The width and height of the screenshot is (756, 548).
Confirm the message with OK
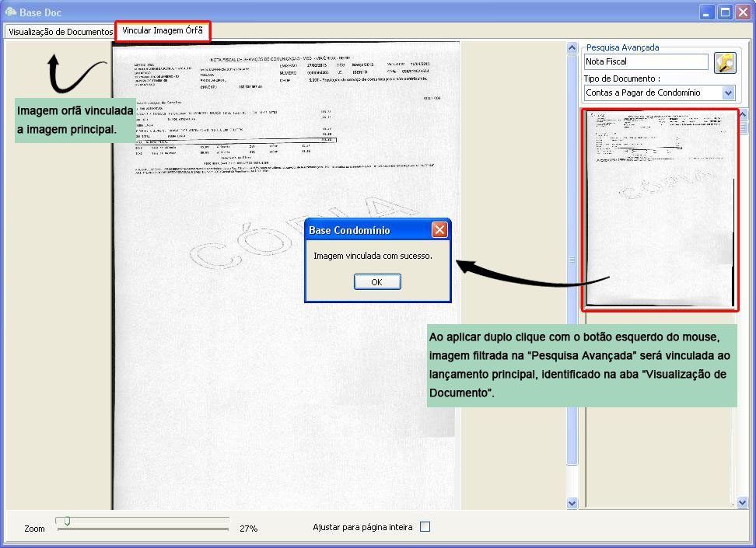click(x=377, y=282)
